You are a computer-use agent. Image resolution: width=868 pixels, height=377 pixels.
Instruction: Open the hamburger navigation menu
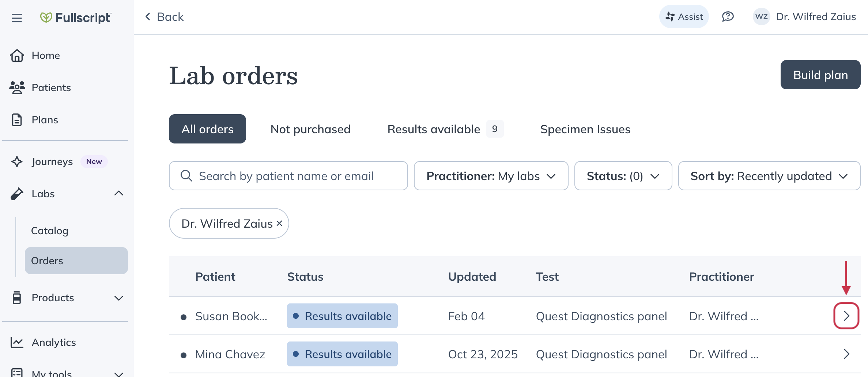click(x=16, y=18)
